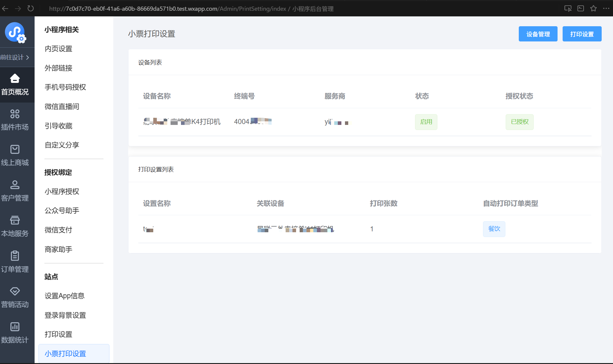The width and height of the screenshot is (613, 364).
Task: Open data statistics chart icon
Action: [x=15, y=327]
